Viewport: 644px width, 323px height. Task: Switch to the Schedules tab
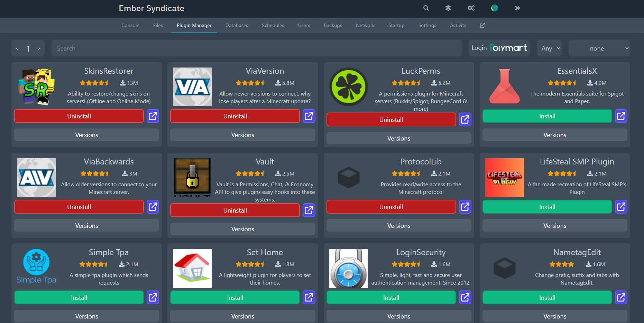pos(273,25)
